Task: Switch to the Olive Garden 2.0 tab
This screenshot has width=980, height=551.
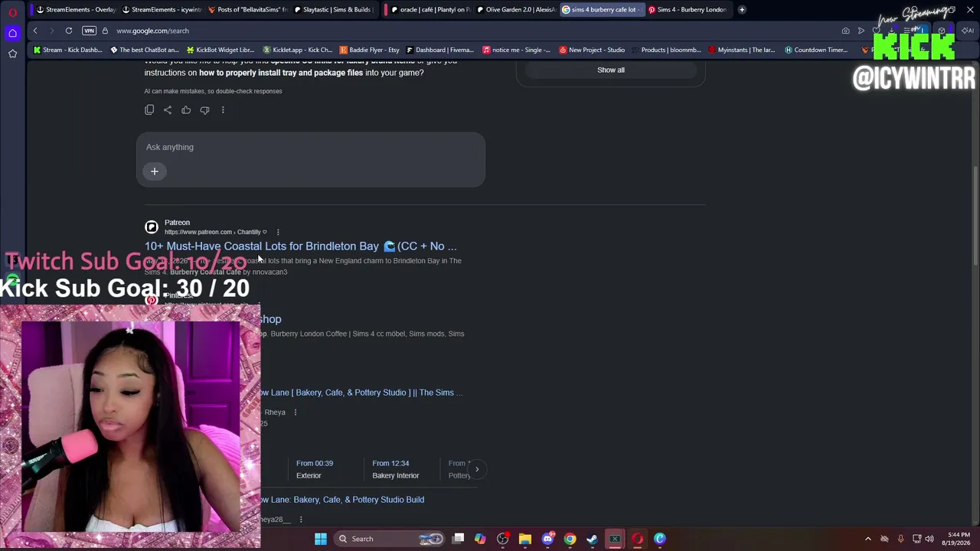Action: pyautogui.click(x=516, y=10)
